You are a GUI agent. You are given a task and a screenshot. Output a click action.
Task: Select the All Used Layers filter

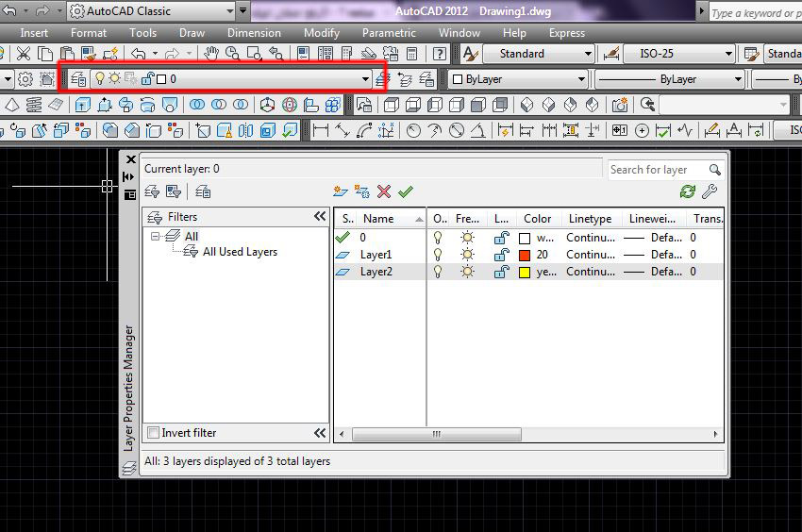pos(240,252)
